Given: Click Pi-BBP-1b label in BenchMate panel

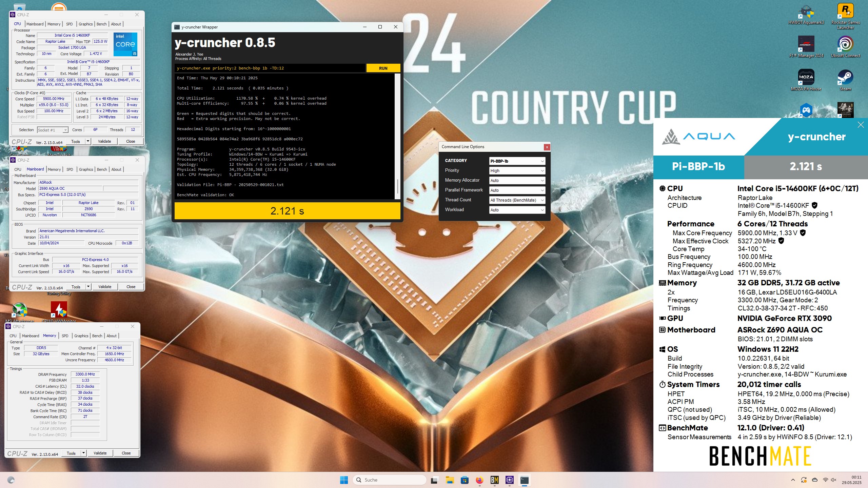Looking at the screenshot, I should pyautogui.click(x=698, y=166).
